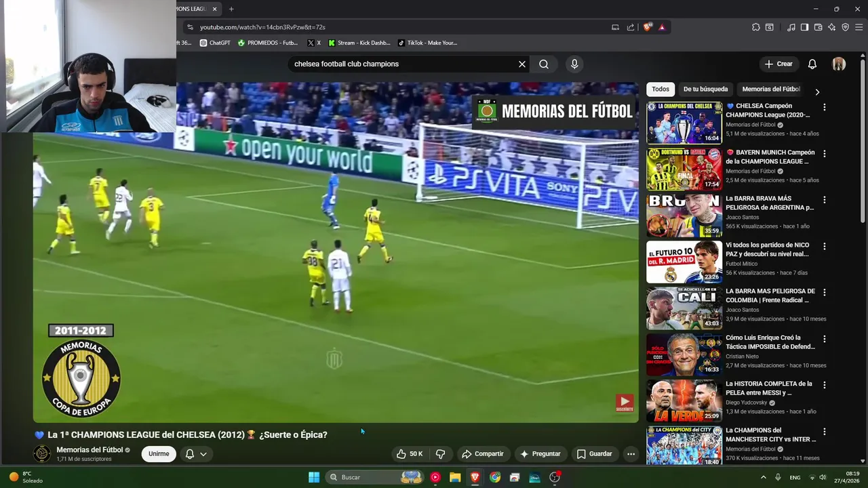Image resolution: width=868 pixels, height=488 pixels.
Task: Install app icon in address bar
Action: (x=615, y=27)
